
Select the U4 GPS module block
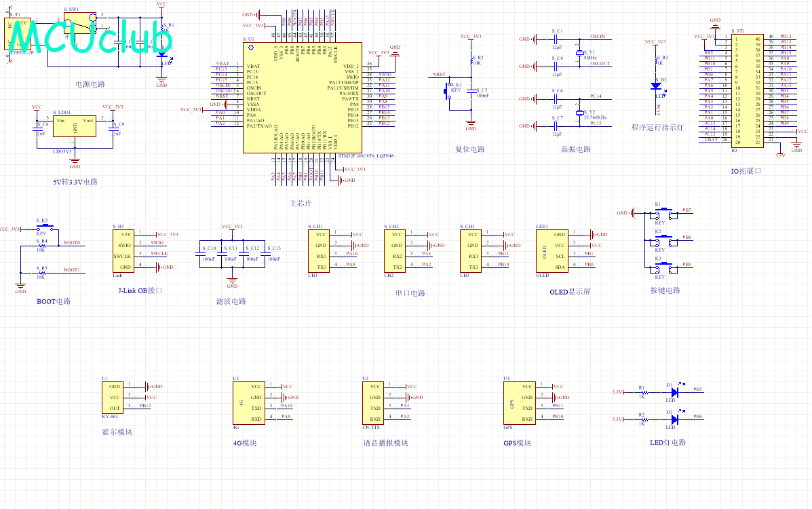pos(520,402)
